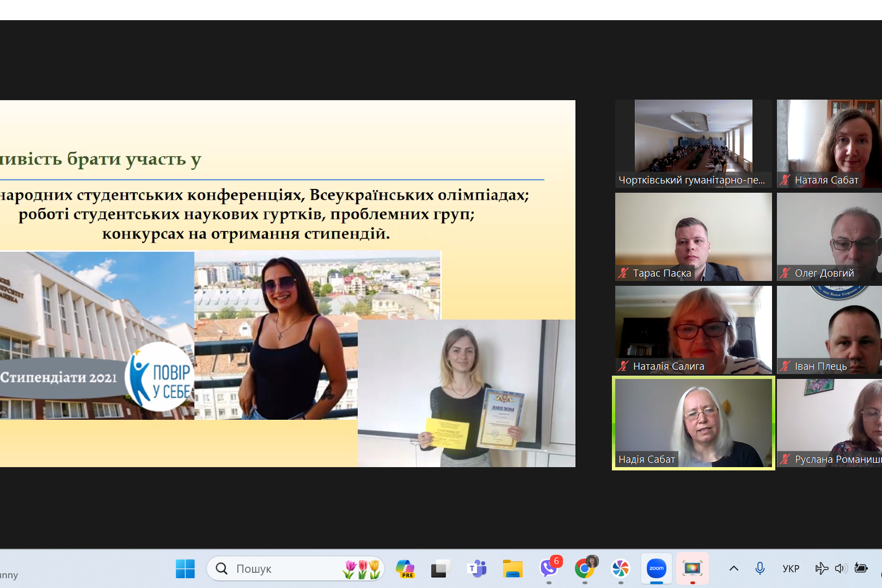Open the Snipping Tool recording icon

pyautogui.click(x=692, y=569)
